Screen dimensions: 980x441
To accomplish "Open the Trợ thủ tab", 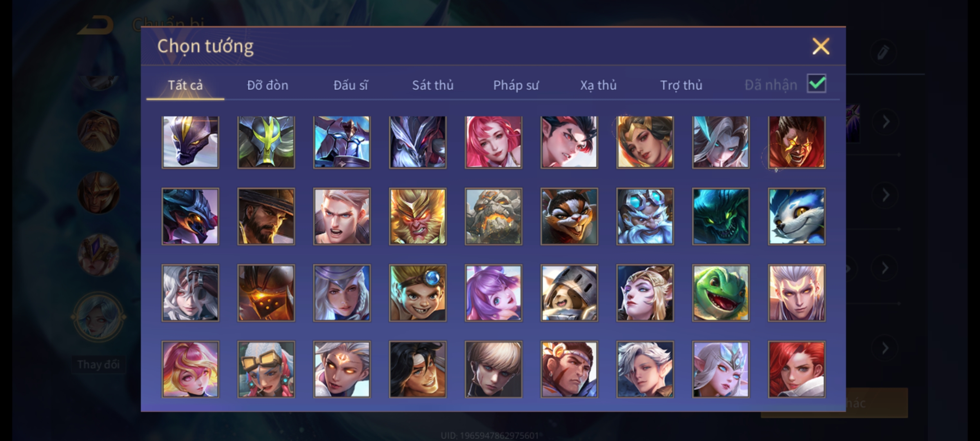I will [682, 85].
